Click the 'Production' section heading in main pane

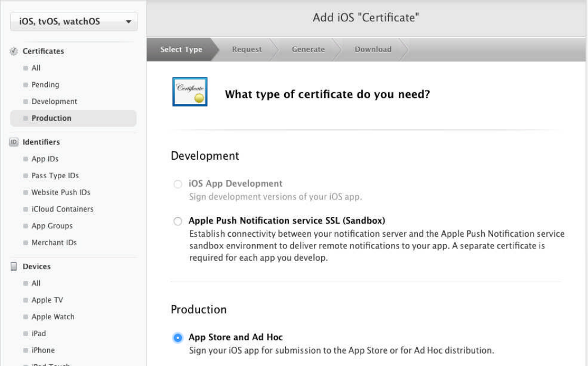[199, 309]
